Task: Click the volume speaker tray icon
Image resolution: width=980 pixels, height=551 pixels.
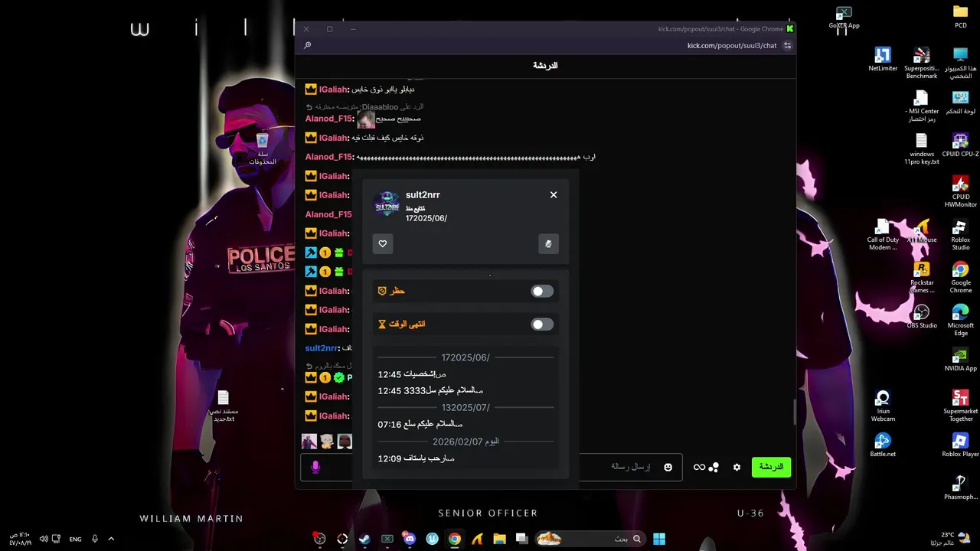Action: [x=44, y=539]
